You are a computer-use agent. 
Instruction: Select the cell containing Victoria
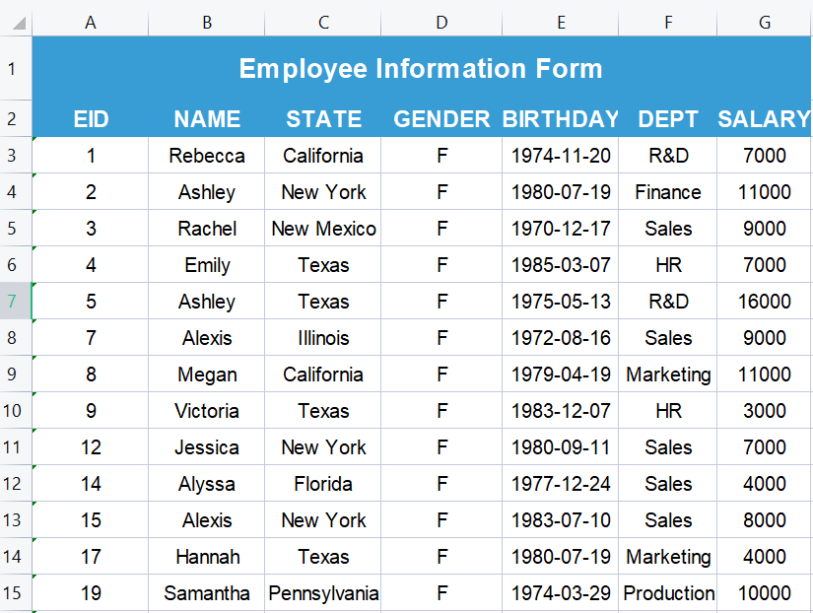tap(207, 411)
